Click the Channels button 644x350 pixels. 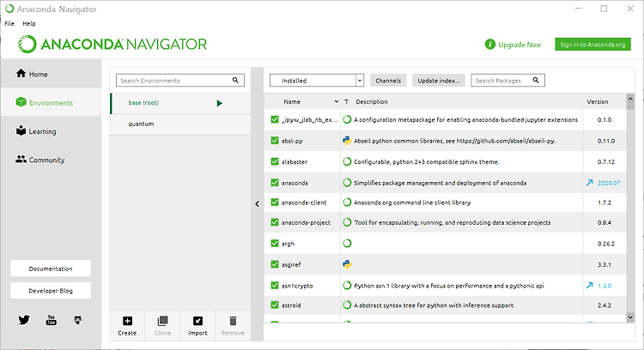click(388, 81)
